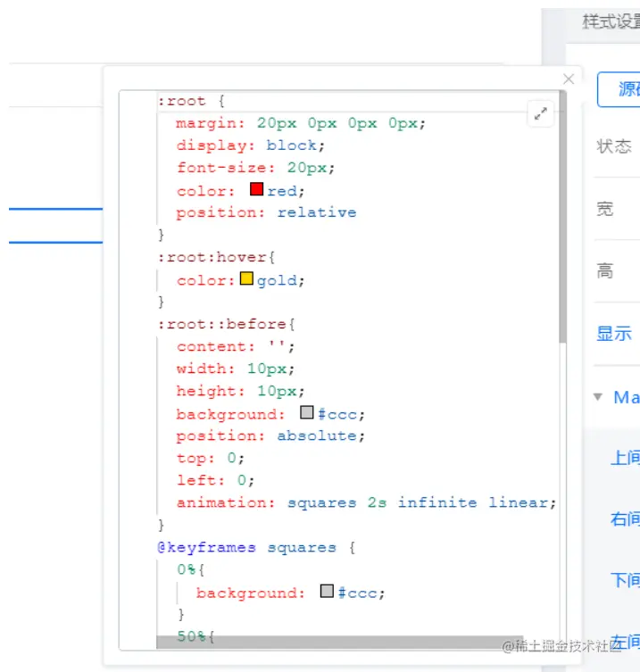This screenshot has height=672, width=640.
Task: Click the 'position: absolute;' line
Action: tap(270, 436)
